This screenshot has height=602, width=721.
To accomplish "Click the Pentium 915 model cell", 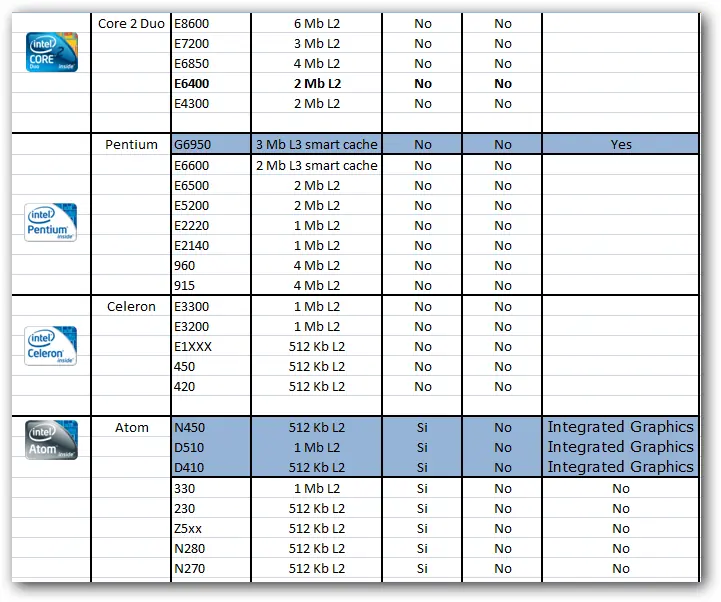I will [x=211, y=286].
